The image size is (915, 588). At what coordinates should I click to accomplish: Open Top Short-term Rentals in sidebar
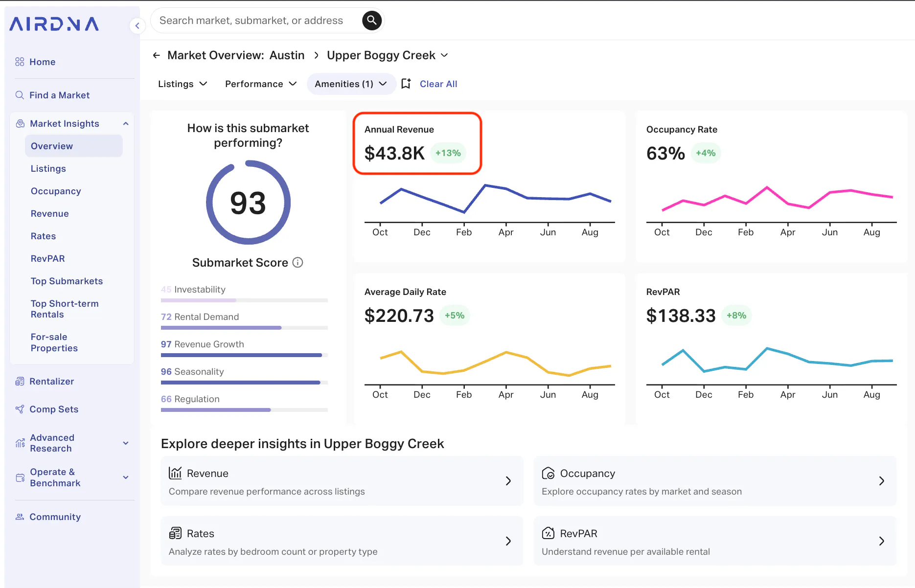[65, 309]
